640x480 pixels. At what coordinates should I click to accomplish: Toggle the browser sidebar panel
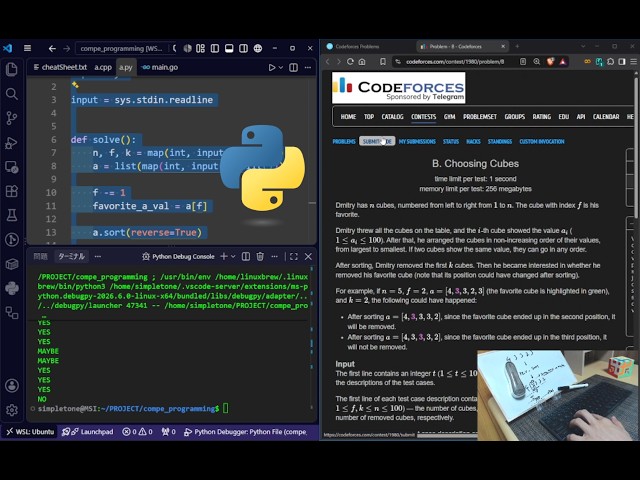(x=622, y=62)
